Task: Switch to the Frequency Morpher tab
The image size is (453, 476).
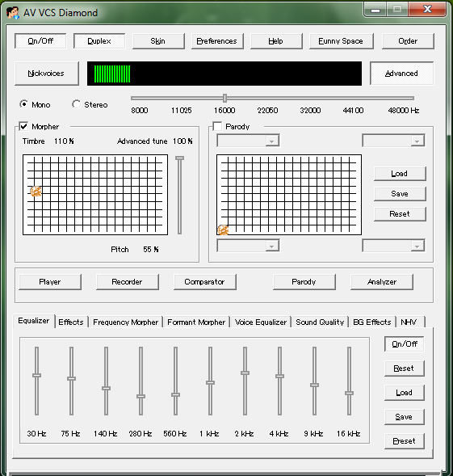Action: 126,322
